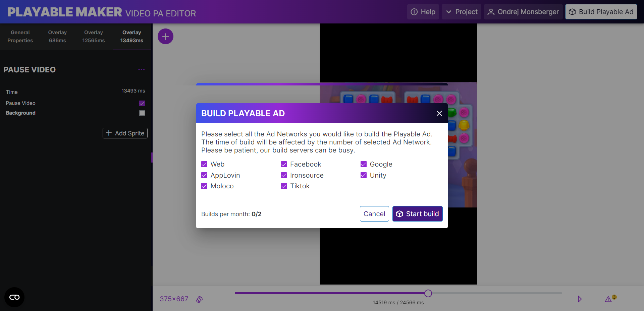Click Build Playable Ad in header
Image resolution: width=644 pixels, height=311 pixels.
[x=601, y=12]
